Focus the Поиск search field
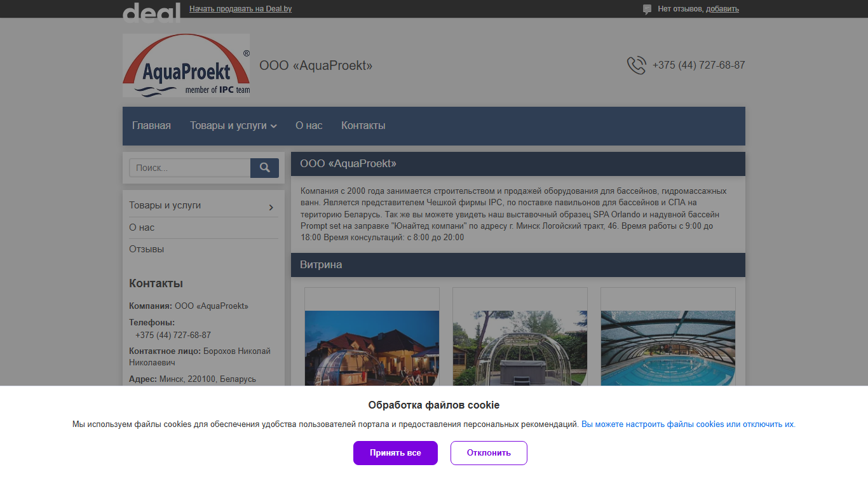This screenshot has height=488, width=868. tap(190, 168)
